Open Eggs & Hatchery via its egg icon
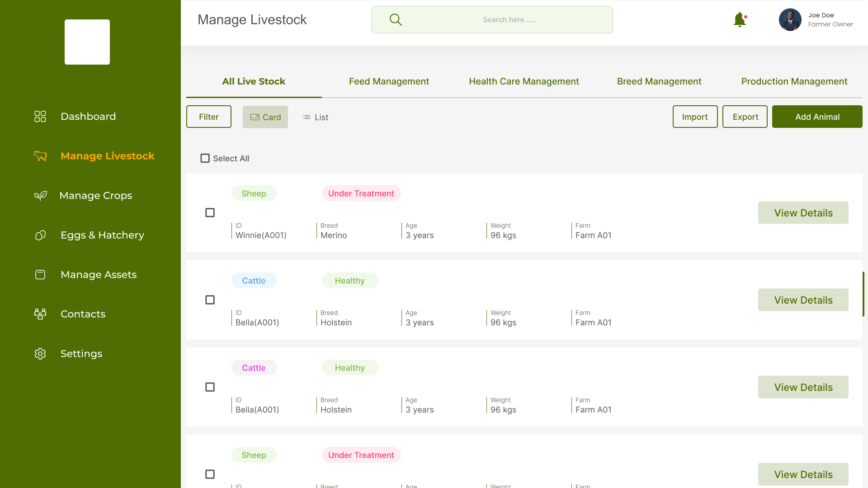Image resolution: width=868 pixels, height=488 pixels. click(x=40, y=235)
